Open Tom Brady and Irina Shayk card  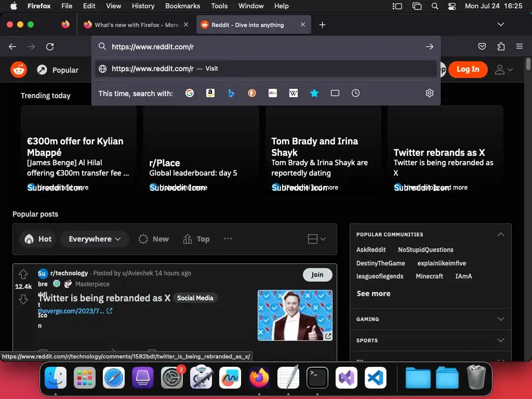coord(323,151)
